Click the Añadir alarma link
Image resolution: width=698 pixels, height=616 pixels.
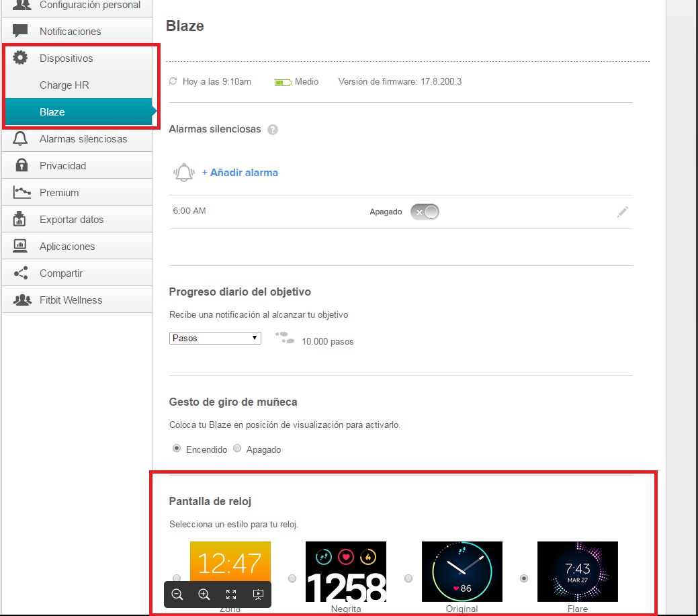coord(240,172)
